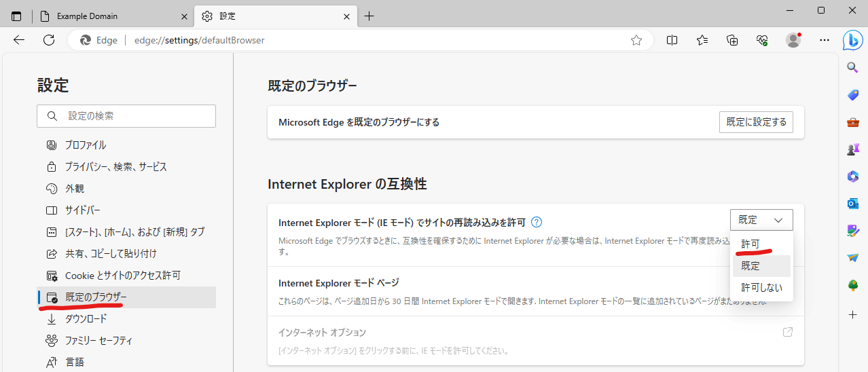Select the 設定 tab
The image size is (868, 372).
(275, 16)
